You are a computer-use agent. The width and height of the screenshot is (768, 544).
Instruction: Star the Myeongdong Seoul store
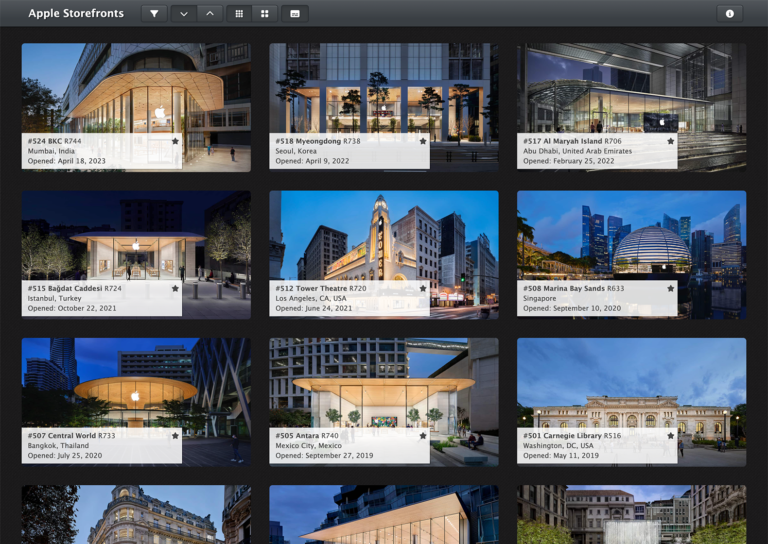[423, 141]
